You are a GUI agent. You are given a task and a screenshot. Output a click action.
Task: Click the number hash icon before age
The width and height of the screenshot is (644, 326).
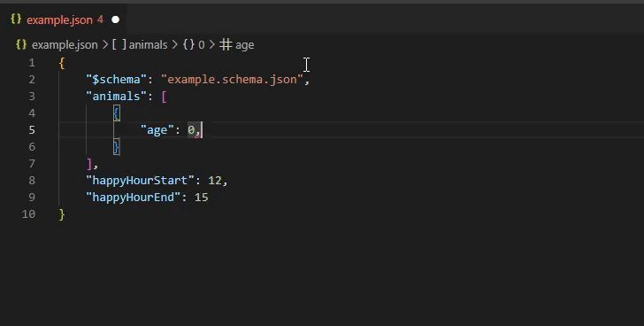point(226,44)
